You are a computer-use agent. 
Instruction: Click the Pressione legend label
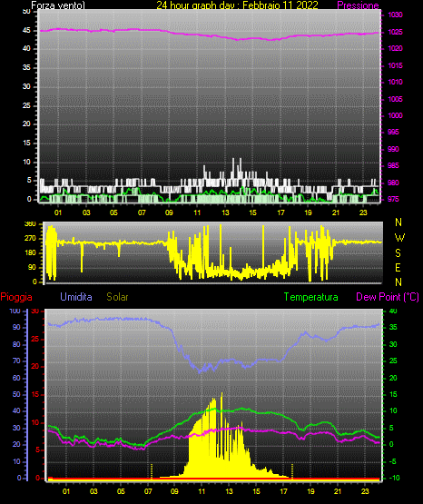point(358,5)
